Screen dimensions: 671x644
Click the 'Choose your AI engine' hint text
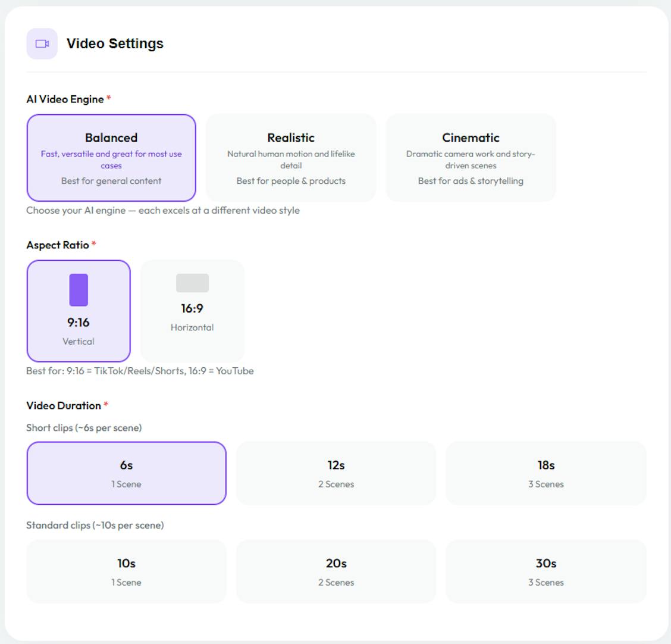pyautogui.click(x=163, y=210)
